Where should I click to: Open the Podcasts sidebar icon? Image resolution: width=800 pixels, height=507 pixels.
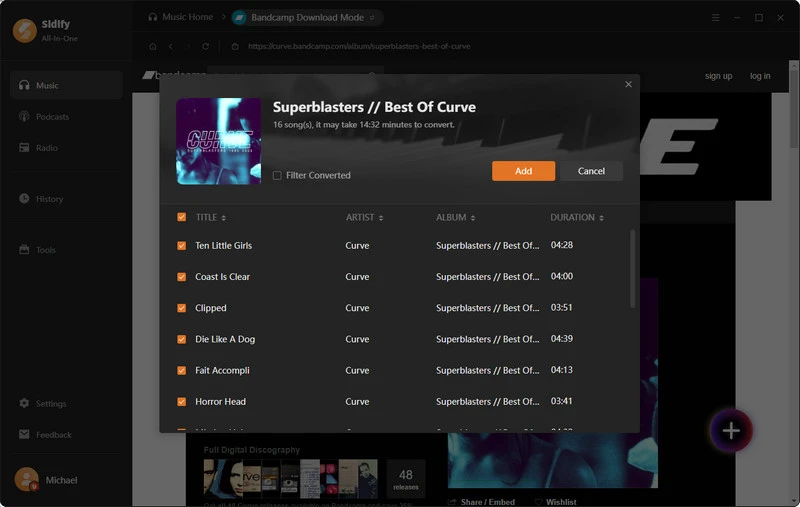(x=24, y=116)
